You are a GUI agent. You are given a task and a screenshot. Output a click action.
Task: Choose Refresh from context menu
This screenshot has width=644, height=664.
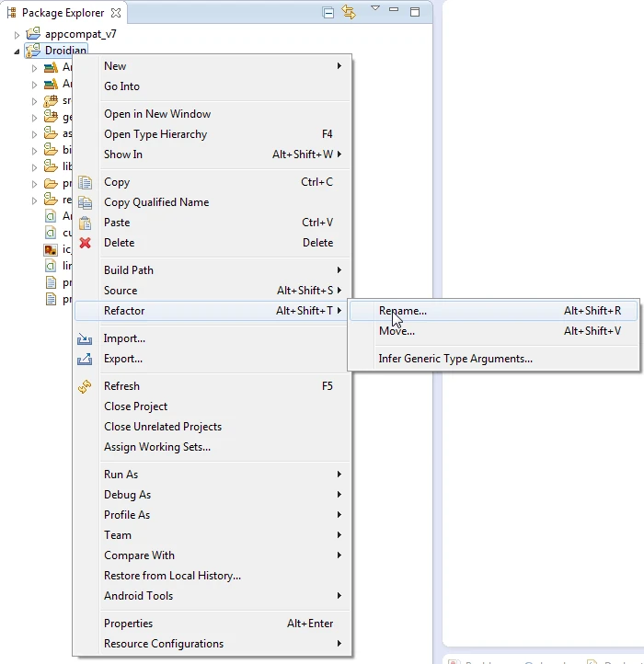(x=213, y=386)
